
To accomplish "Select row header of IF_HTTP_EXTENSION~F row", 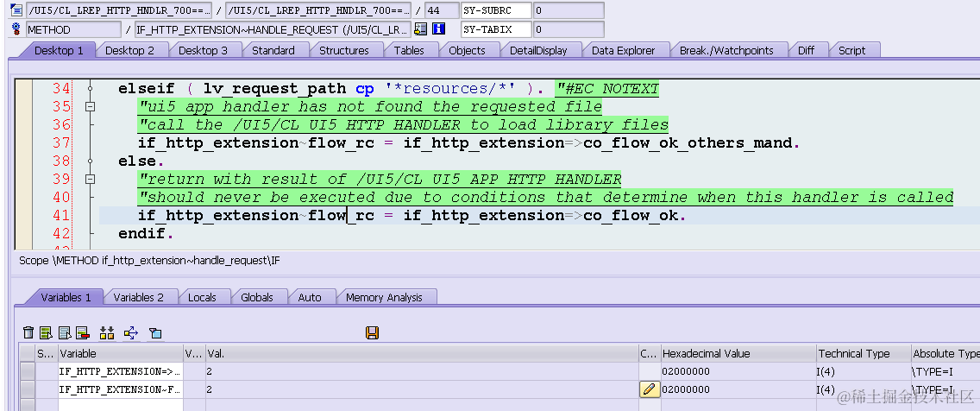I will point(27,389).
